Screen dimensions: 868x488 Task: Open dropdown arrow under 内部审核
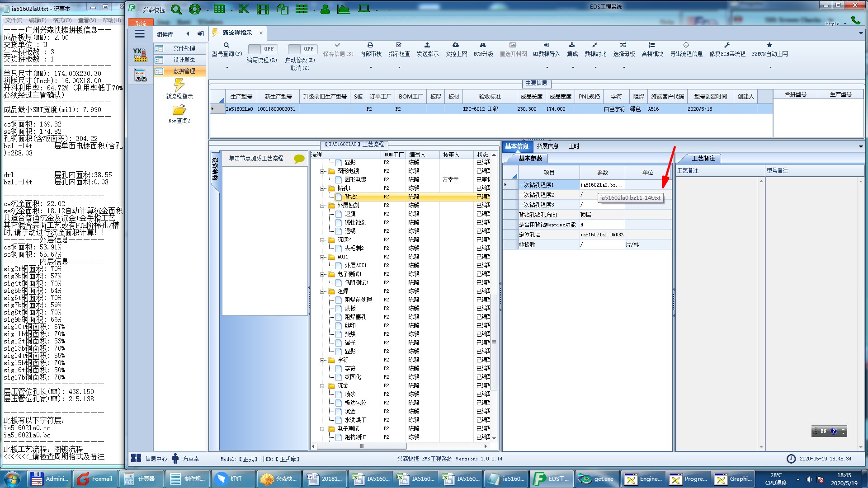371,68
